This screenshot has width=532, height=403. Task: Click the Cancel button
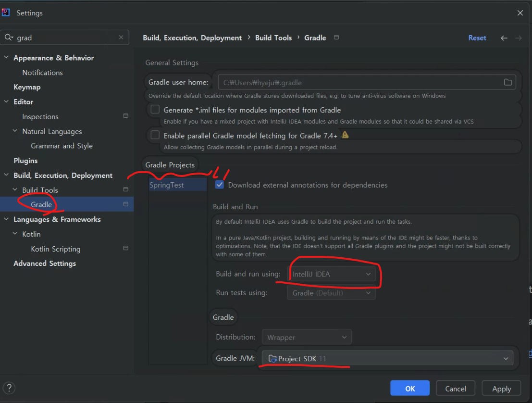point(455,388)
